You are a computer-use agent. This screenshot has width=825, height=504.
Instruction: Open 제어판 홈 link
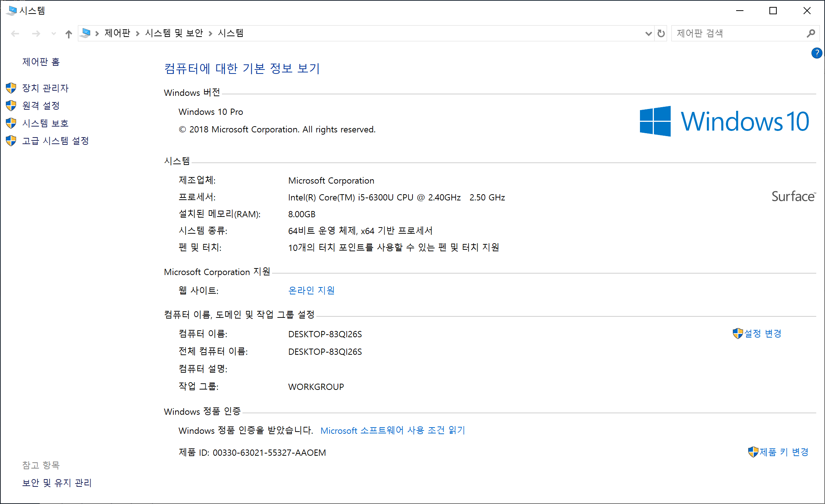click(41, 62)
